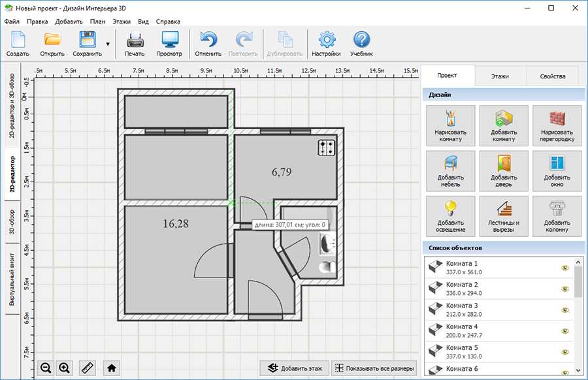Image resolution: width=588 pixels, height=380 pixels.
Task: Click the Список объектов header
Action: 504,247
